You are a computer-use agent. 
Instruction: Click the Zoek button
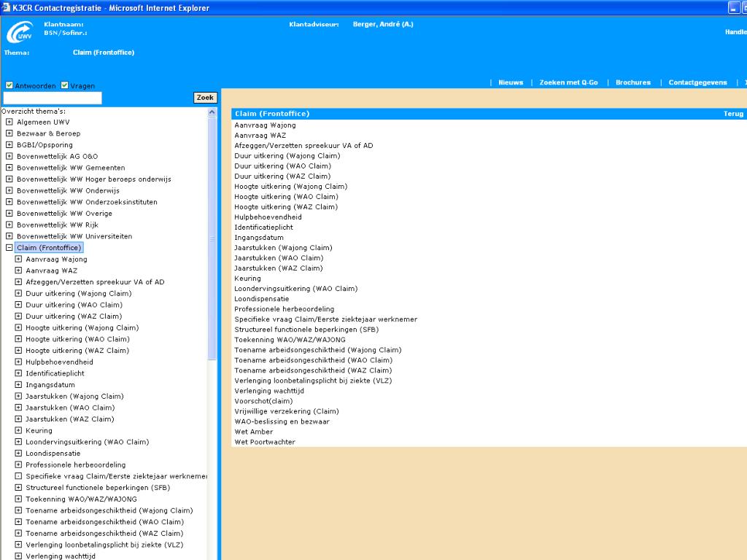point(205,98)
